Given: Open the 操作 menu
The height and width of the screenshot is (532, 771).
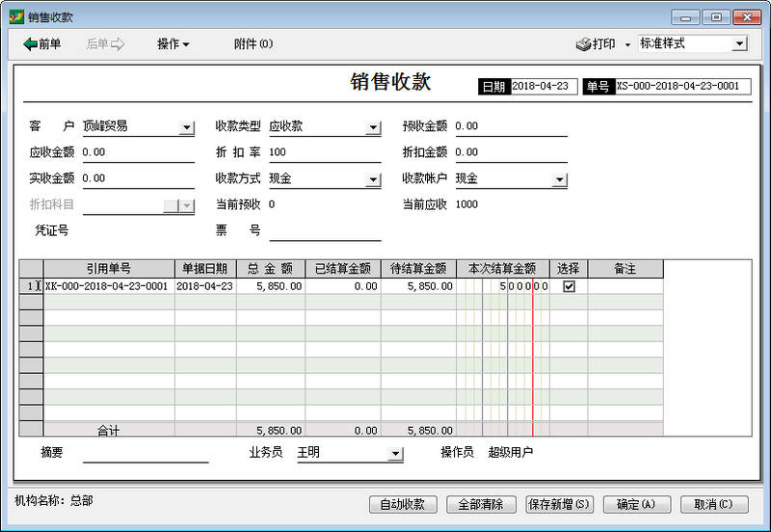Looking at the screenshot, I should point(173,44).
